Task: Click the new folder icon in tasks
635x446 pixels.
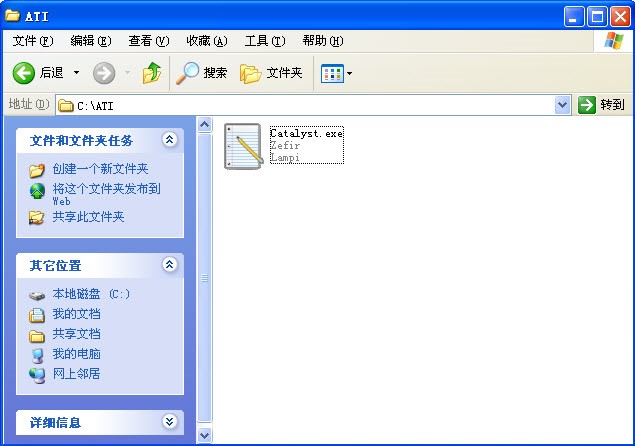Action: pyautogui.click(x=36, y=170)
